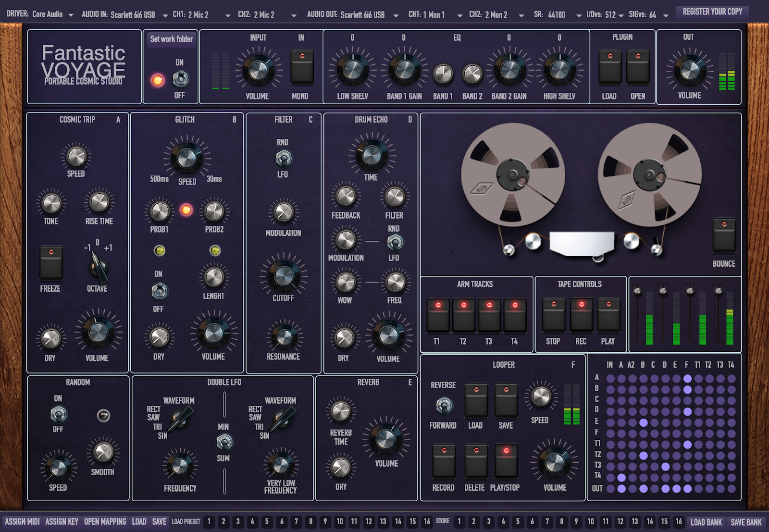
Task: Click OPEN MAPPING in bottom bar
Action: coord(105,522)
